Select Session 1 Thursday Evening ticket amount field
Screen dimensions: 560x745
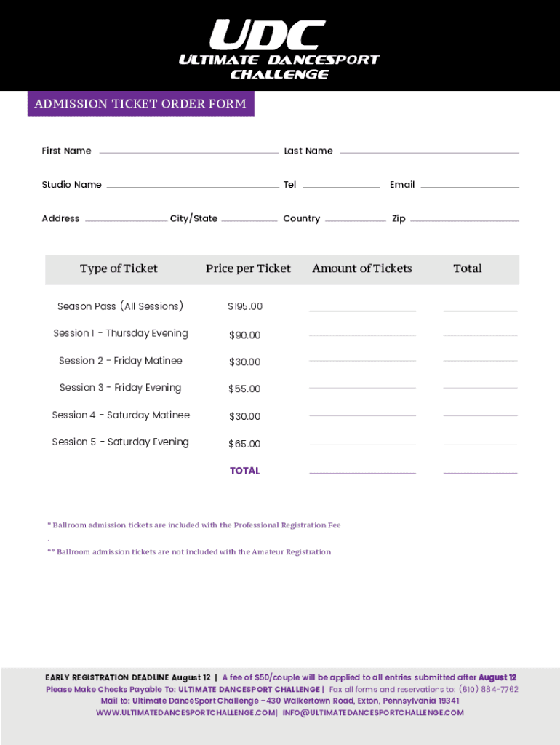pyautogui.click(x=362, y=332)
